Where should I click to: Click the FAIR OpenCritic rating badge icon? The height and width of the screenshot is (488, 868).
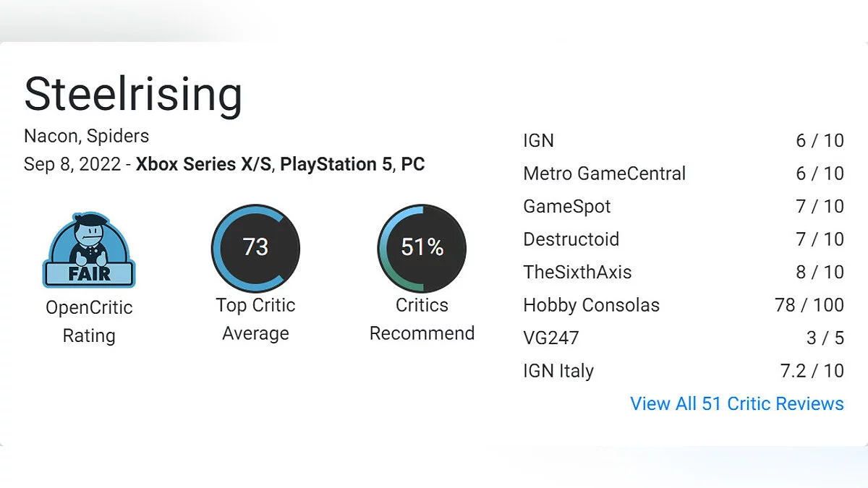[x=89, y=250]
